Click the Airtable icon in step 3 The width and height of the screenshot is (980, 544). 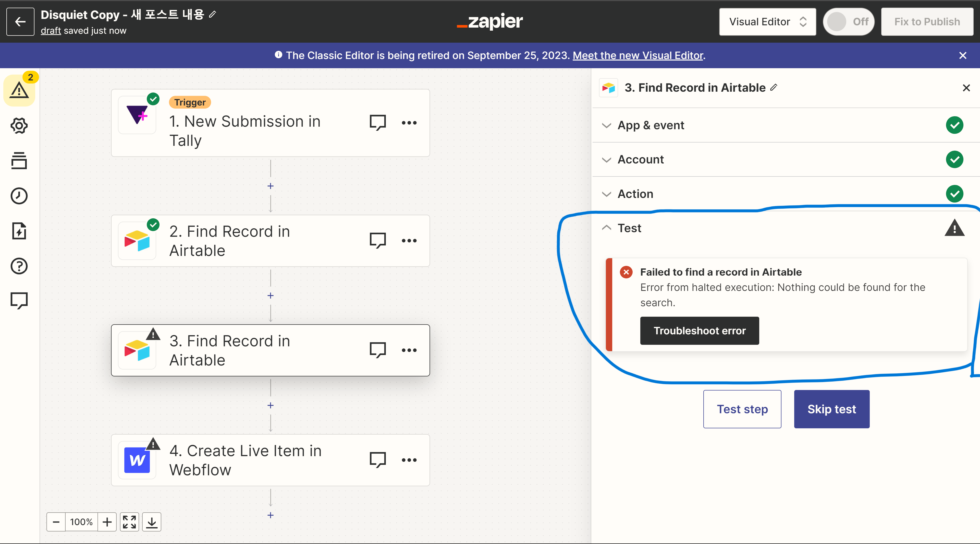tap(137, 350)
